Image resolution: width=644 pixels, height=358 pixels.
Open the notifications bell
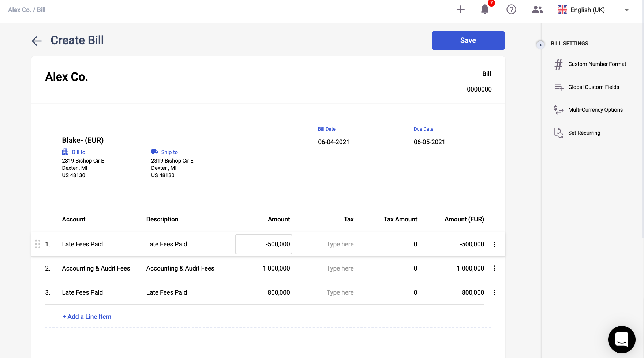tap(485, 10)
